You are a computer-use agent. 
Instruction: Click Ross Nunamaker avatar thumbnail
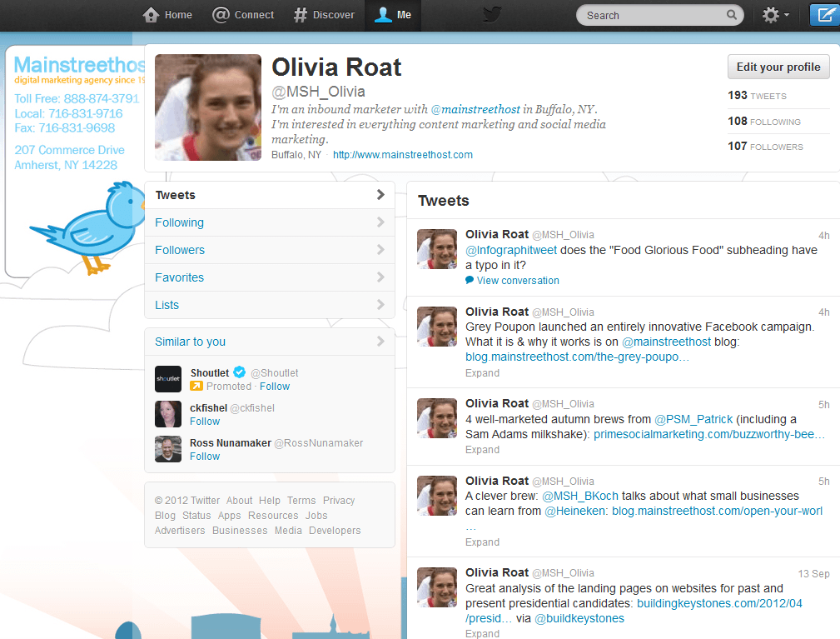pyautogui.click(x=167, y=449)
